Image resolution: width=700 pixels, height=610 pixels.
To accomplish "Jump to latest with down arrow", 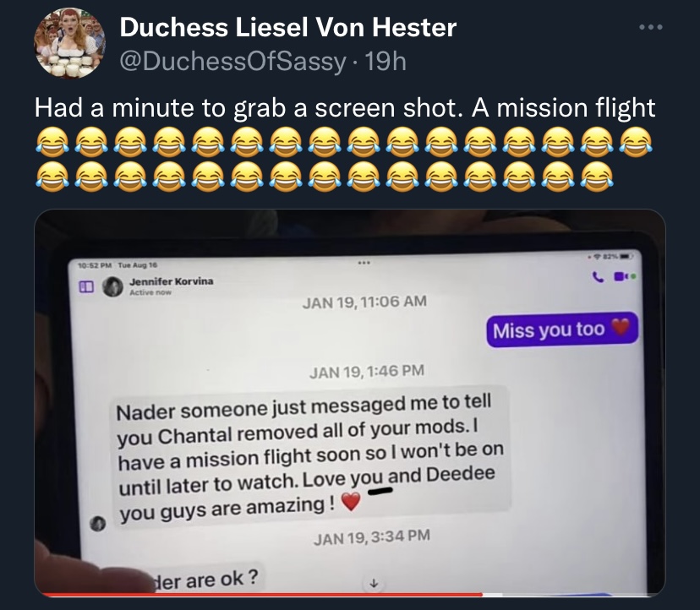I will (375, 583).
